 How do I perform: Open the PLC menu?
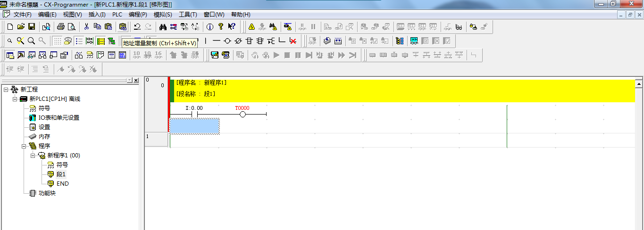coord(117,15)
